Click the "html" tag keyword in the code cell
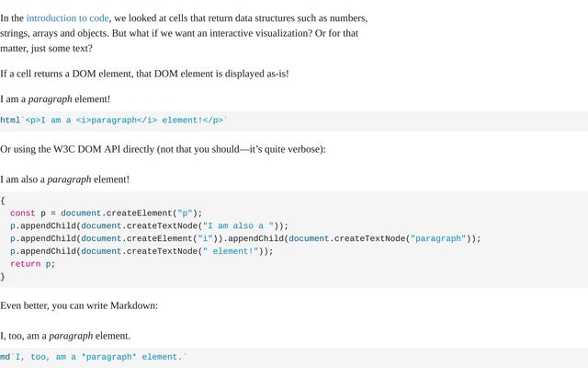Screen dimensions: 588x368 tap(10, 121)
